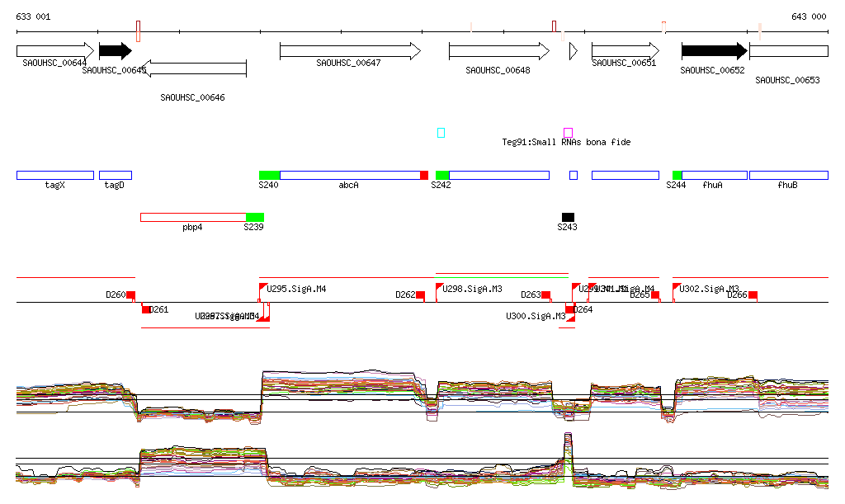The width and height of the screenshot is (845, 504).
Task: Click the cyan square annotation marker
Action: pos(441,133)
